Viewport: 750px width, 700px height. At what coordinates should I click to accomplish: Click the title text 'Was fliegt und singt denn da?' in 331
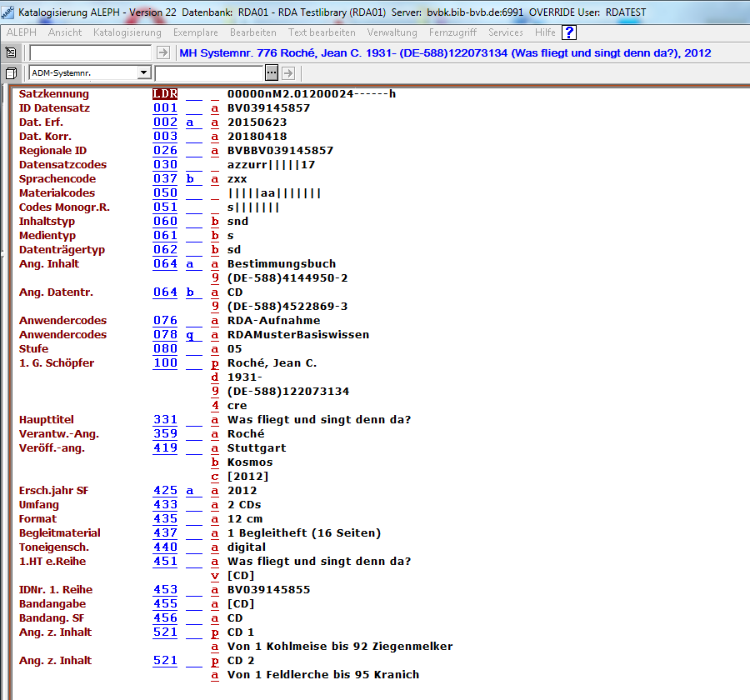coord(318,419)
